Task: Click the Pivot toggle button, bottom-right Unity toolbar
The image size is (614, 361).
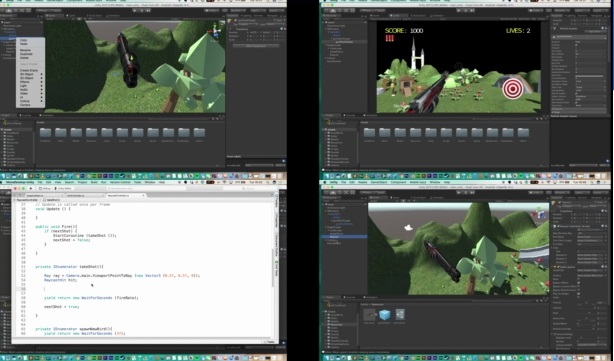Action: click(366, 192)
